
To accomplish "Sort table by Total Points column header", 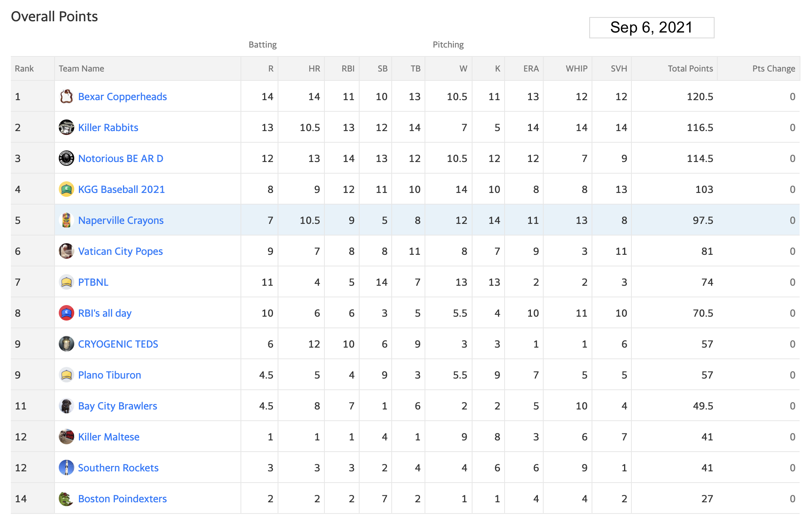I will point(690,68).
